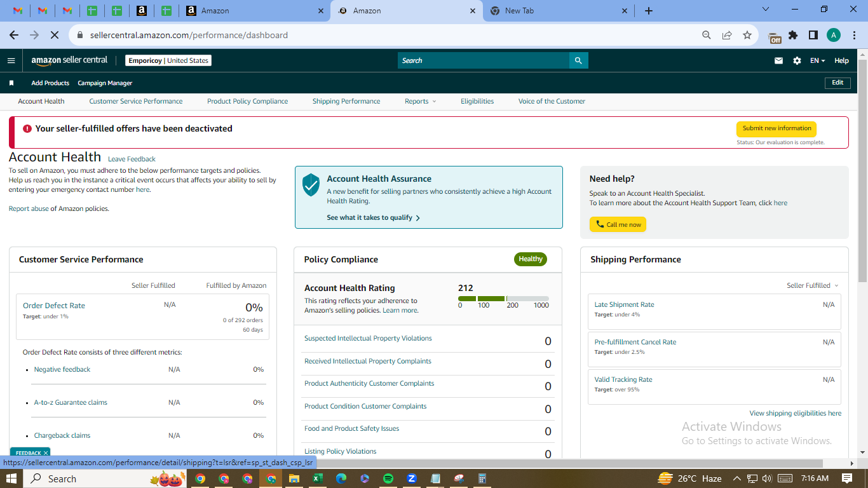The width and height of the screenshot is (868, 488).
Task: Toggle the Chrome side panel
Action: [813, 35]
